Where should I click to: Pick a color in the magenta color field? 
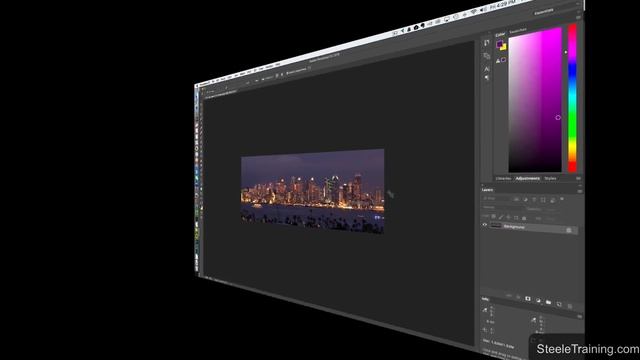coord(535,100)
